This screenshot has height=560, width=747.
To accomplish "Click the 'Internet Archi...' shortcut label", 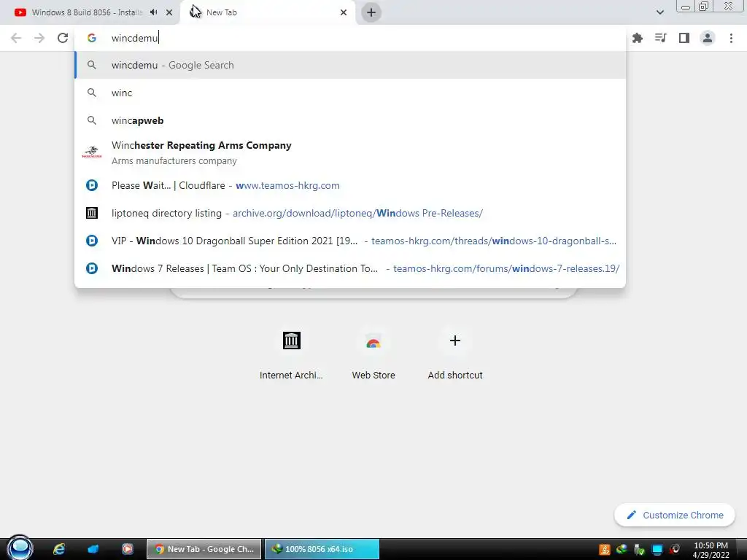I will point(291,376).
